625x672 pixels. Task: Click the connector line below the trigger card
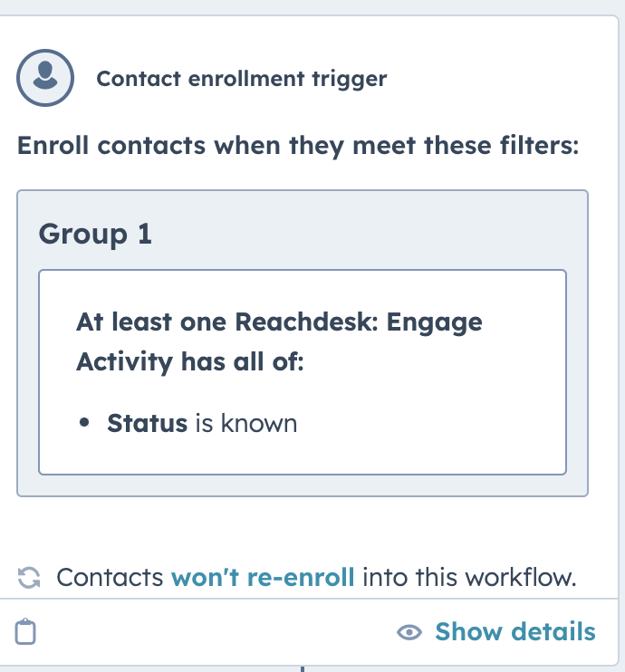[303, 669]
